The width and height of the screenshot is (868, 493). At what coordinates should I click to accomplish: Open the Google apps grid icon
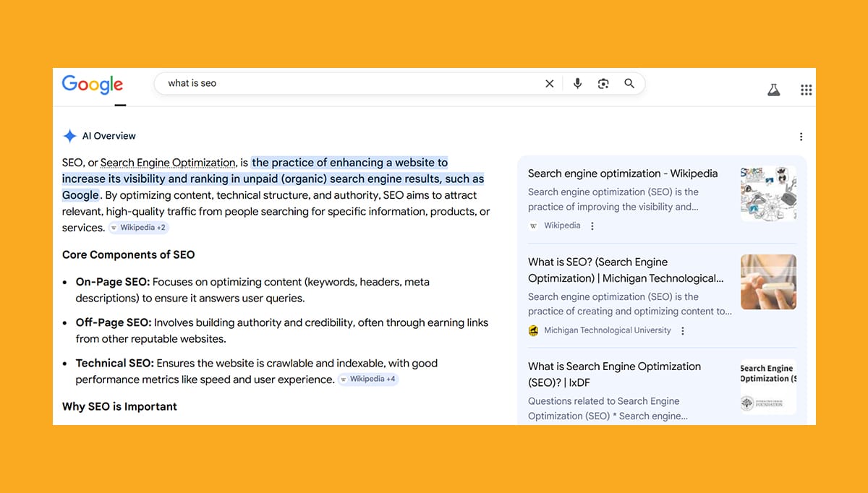(x=807, y=90)
